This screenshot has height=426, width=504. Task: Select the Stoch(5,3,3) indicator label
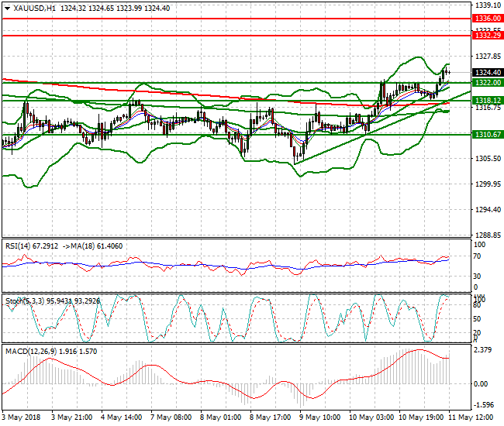25,301
